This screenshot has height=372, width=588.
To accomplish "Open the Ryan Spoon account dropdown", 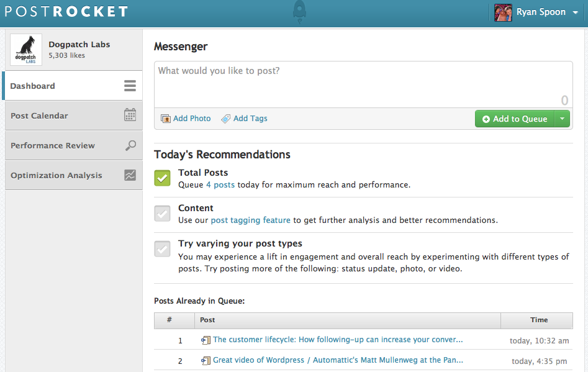I will tap(575, 12).
